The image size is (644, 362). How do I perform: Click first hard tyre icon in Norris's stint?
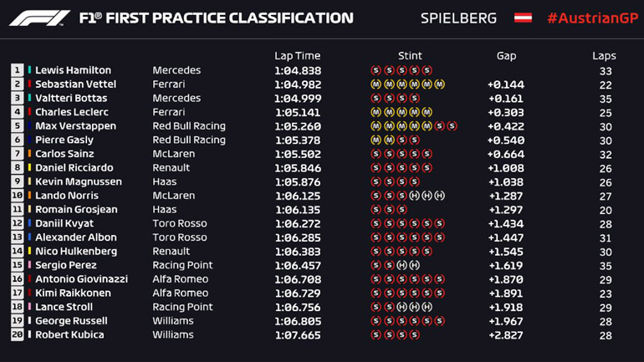click(414, 196)
